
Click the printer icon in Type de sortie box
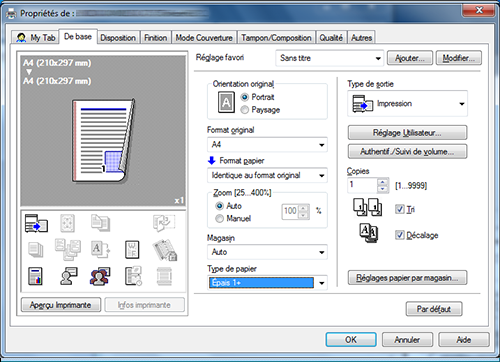pyautogui.click(x=363, y=104)
